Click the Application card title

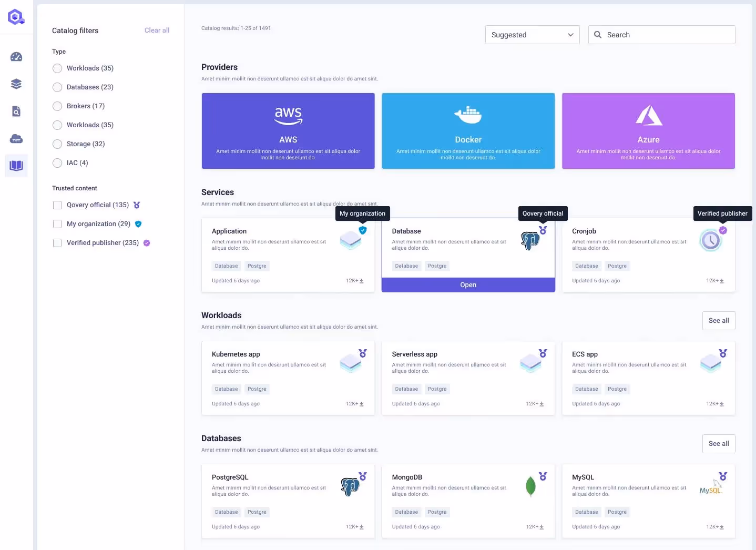(x=229, y=231)
